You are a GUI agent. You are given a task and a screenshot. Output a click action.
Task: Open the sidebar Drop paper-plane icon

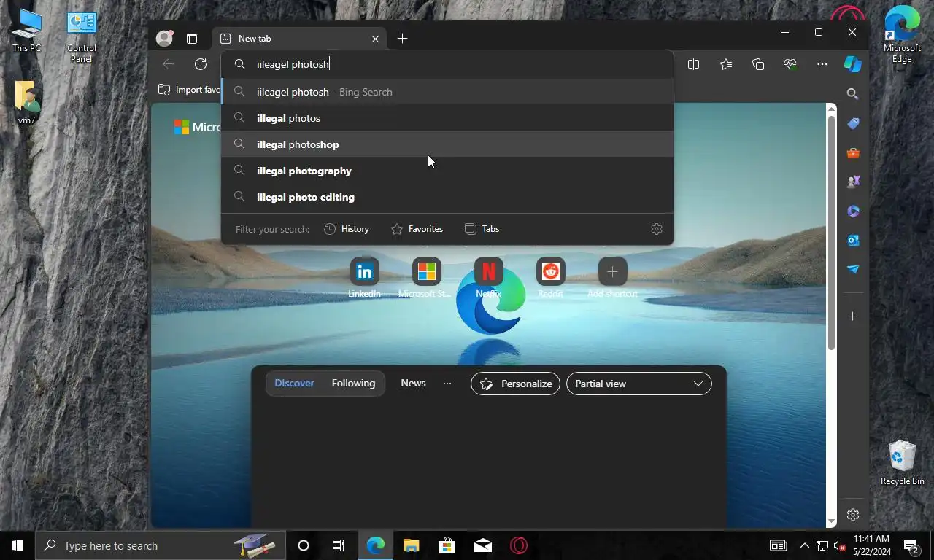[852, 269]
